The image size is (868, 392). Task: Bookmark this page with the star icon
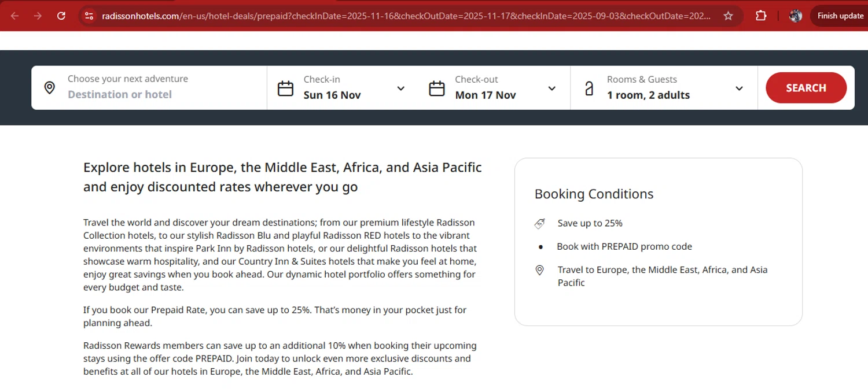pos(729,16)
